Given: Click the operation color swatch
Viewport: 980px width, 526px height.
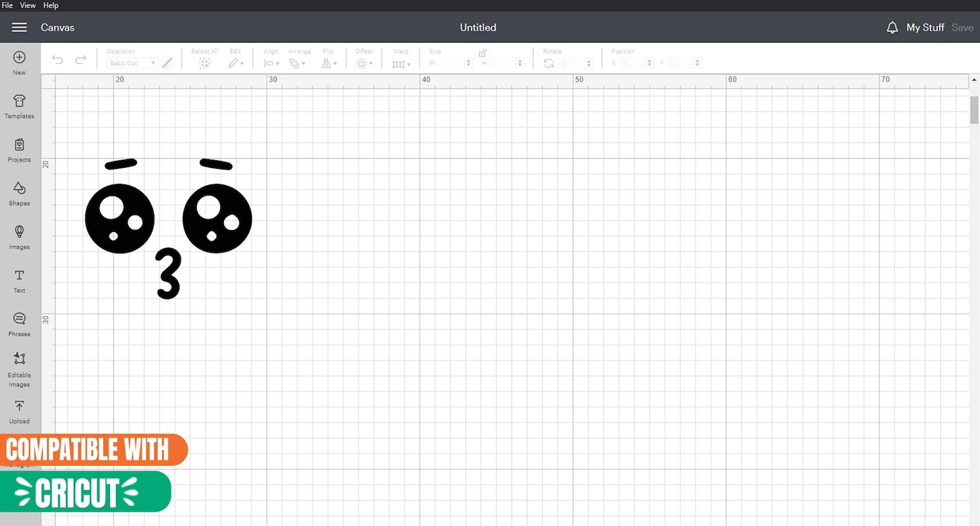Looking at the screenshot, I should (x=167, y=63).
